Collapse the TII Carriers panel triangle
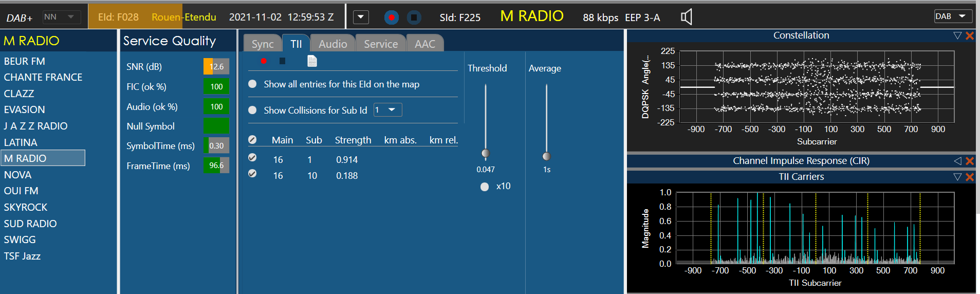 click(957, 177)
